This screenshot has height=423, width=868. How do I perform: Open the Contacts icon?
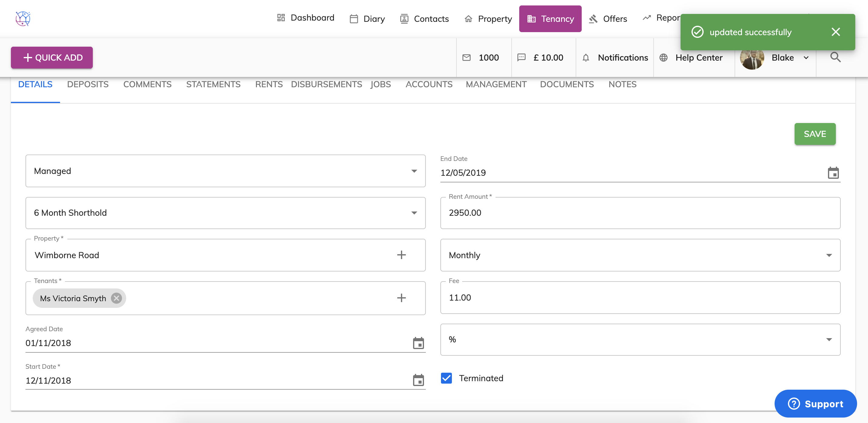(403, 18)
